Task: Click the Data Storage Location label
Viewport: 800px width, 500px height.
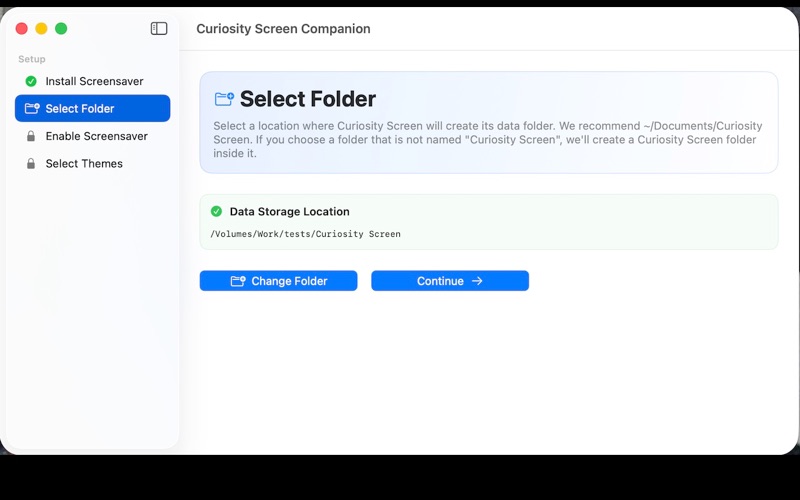Action: (x=289, y=211)
